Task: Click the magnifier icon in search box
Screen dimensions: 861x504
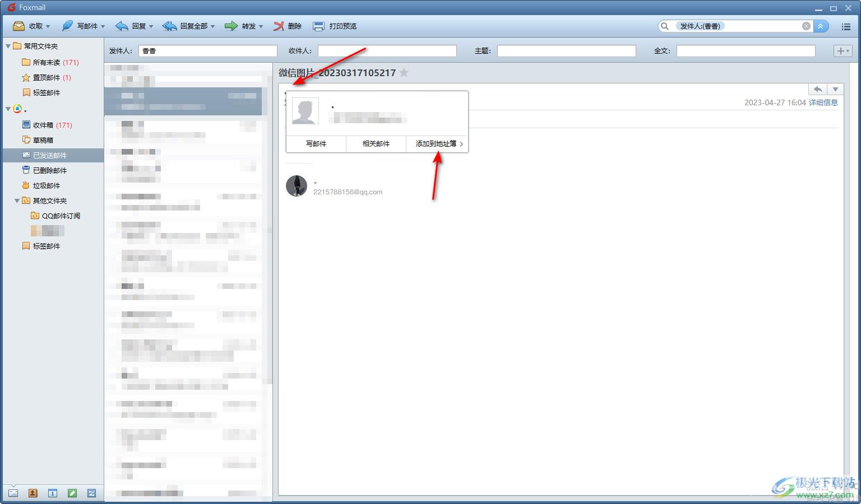Action: point(665,26)
